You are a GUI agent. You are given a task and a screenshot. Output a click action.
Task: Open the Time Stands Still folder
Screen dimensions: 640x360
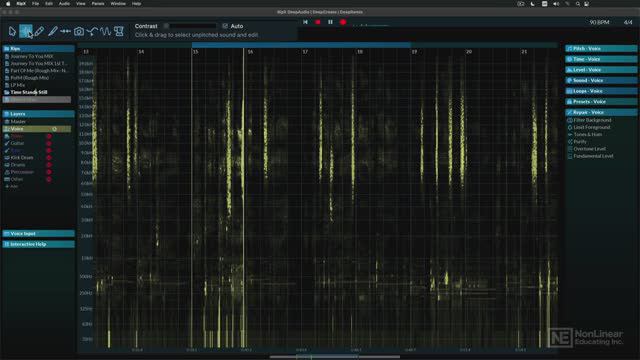click(29, 92)
